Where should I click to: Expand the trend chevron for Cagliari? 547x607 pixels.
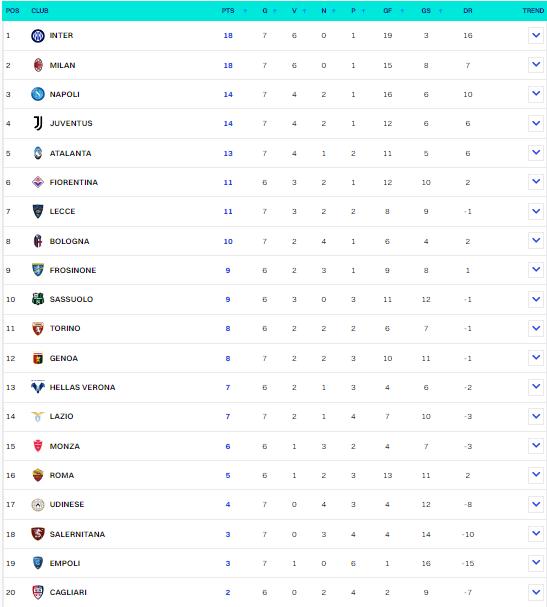click(536, 592)
